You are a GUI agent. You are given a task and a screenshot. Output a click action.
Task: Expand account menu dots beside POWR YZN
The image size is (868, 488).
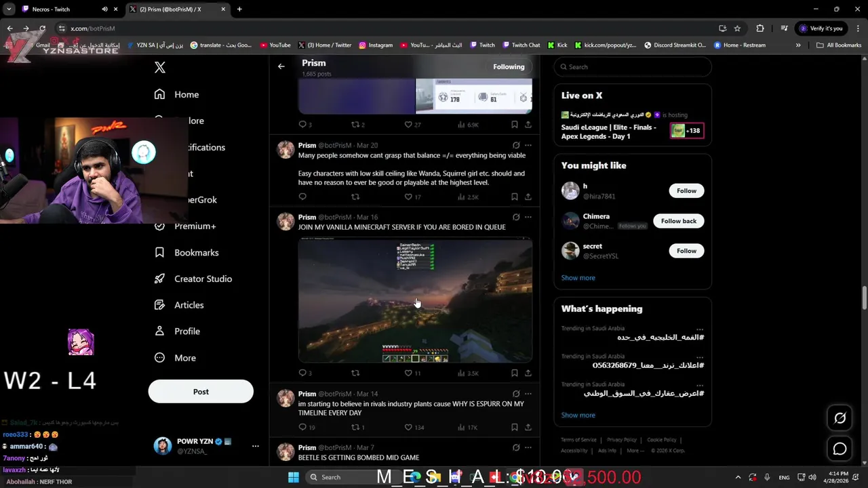point(256,446)
